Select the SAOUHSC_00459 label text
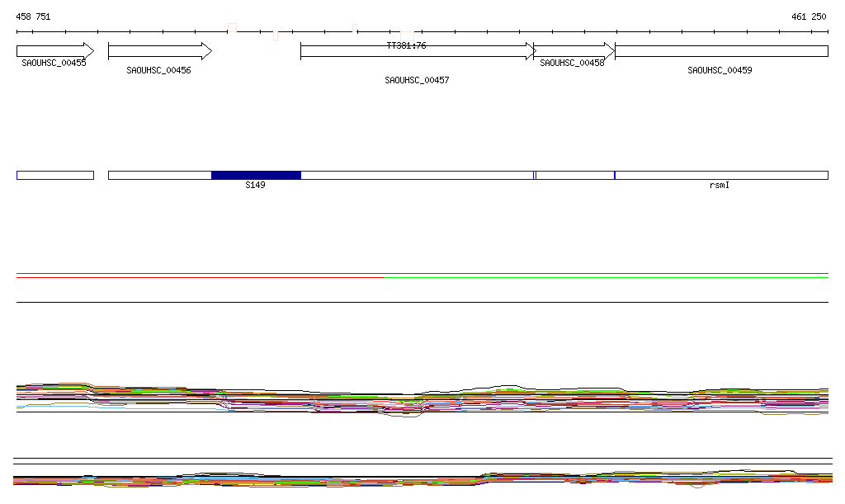 (720, 71)
